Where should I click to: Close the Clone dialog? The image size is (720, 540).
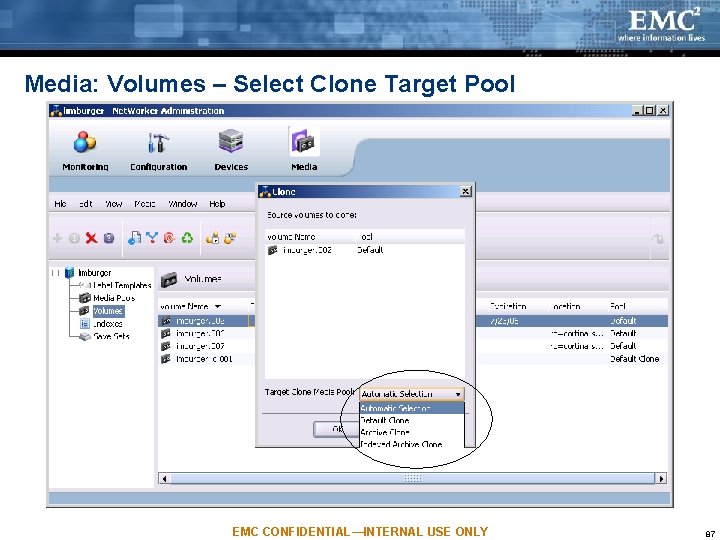tap(465, 191)
